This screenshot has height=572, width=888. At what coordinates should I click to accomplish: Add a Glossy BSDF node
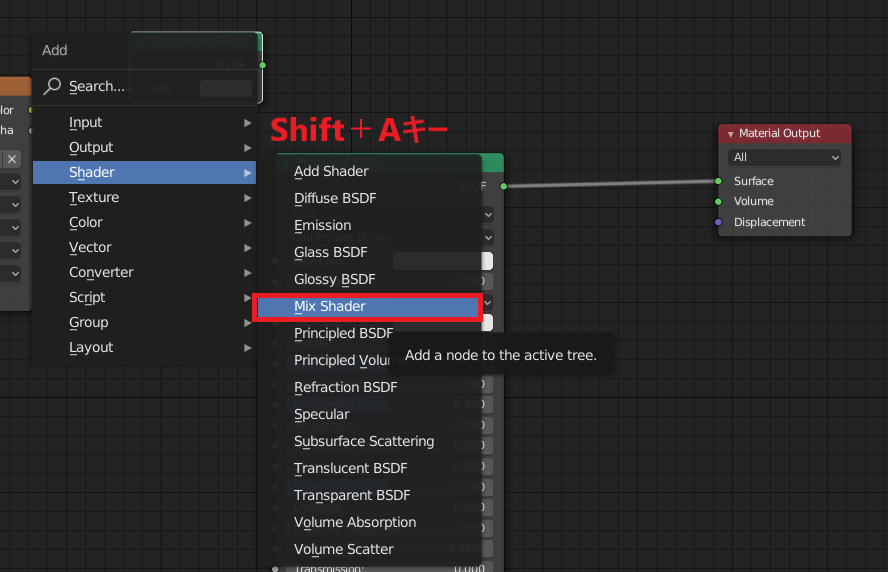click(x=369, y=279)
